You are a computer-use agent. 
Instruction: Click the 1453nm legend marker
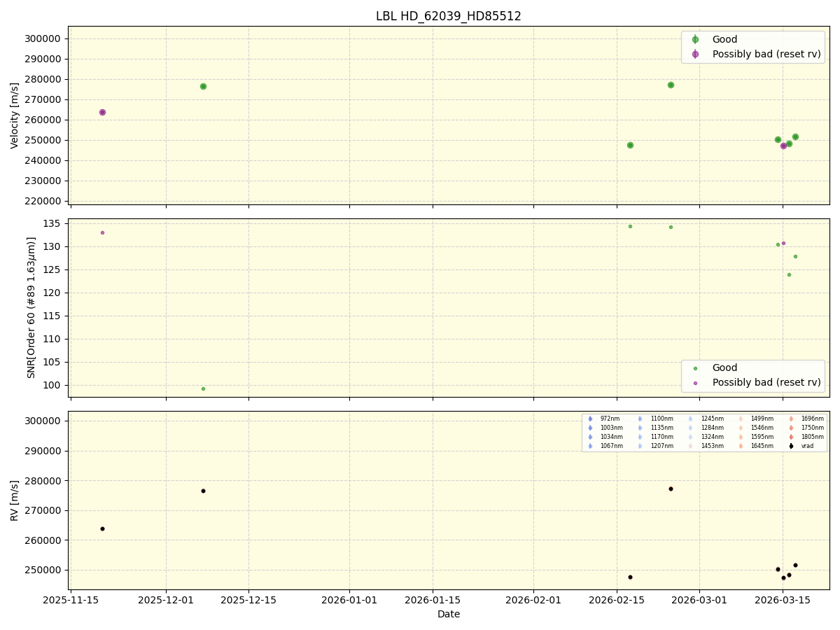pos(690,446)
